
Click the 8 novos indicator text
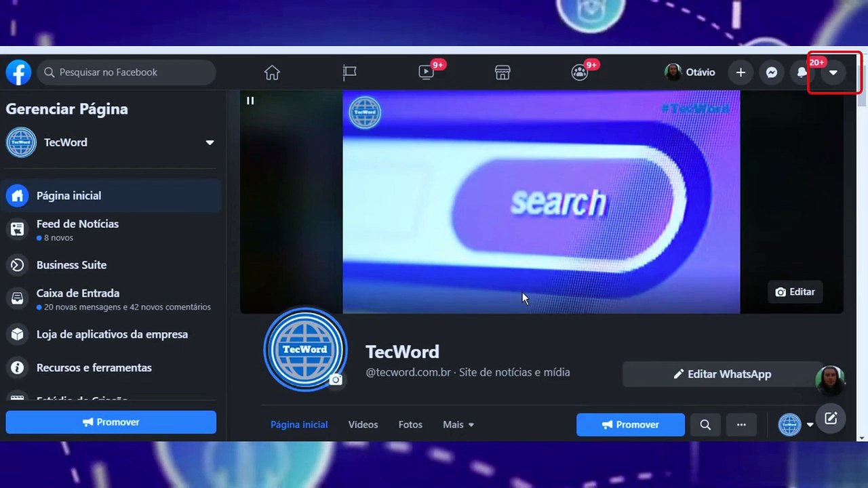[x=58, y=238]
